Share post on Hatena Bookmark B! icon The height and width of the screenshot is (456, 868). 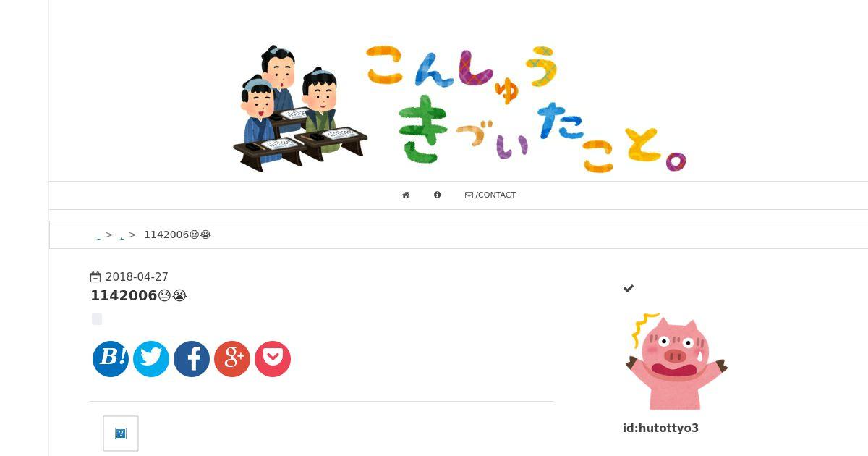(x=111, y=359)
